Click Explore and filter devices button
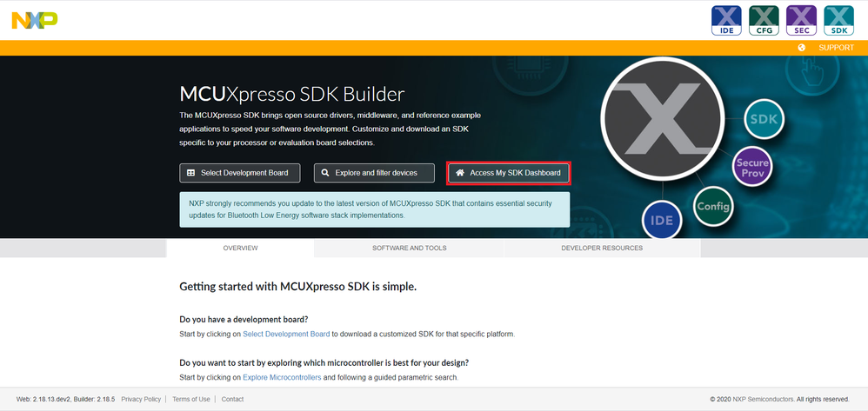The image size is (868, 411). click(374, 173)
